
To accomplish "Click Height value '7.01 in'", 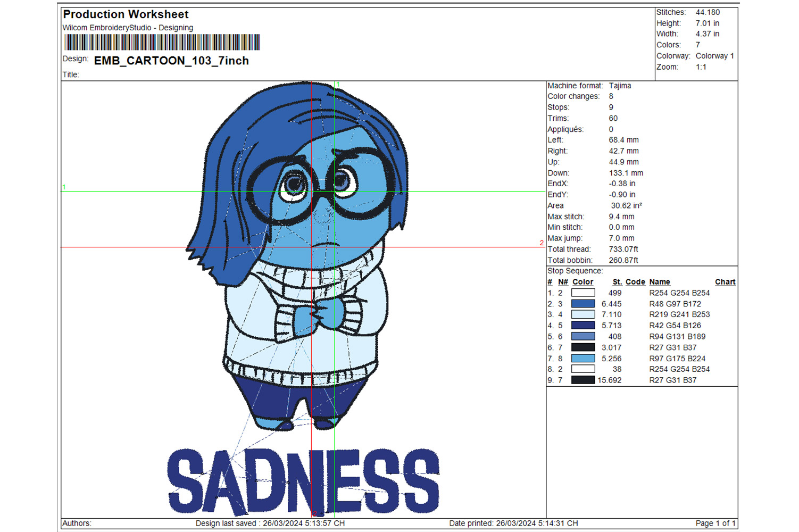I will click(708, 23).
